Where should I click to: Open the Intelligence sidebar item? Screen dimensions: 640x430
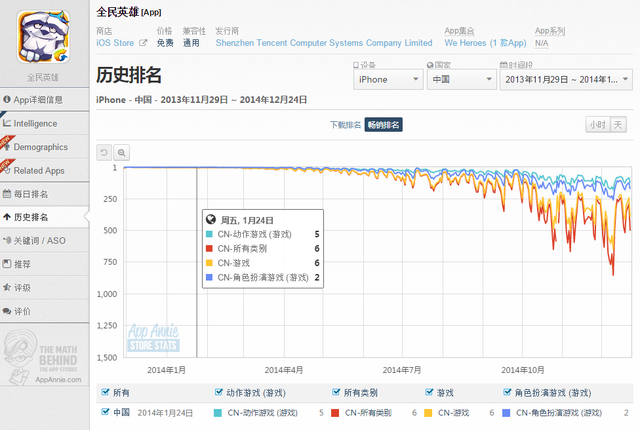[44, 123]
